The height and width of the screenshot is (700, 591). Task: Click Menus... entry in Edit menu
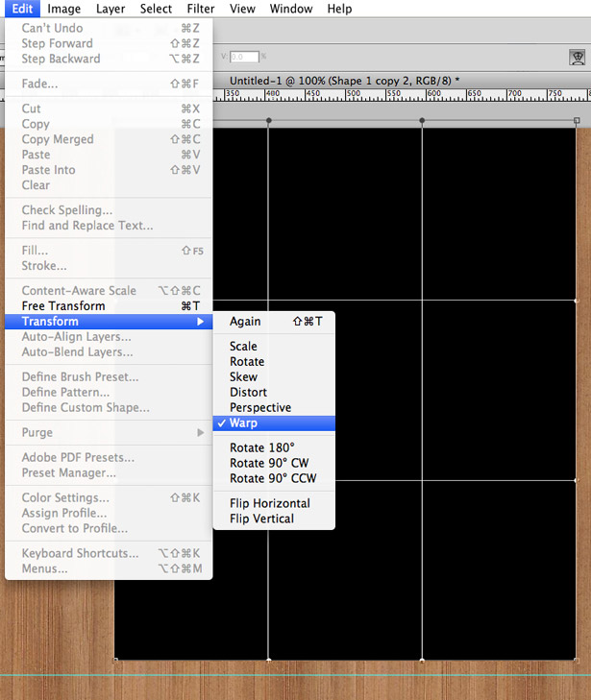click(x=109, y=568)
